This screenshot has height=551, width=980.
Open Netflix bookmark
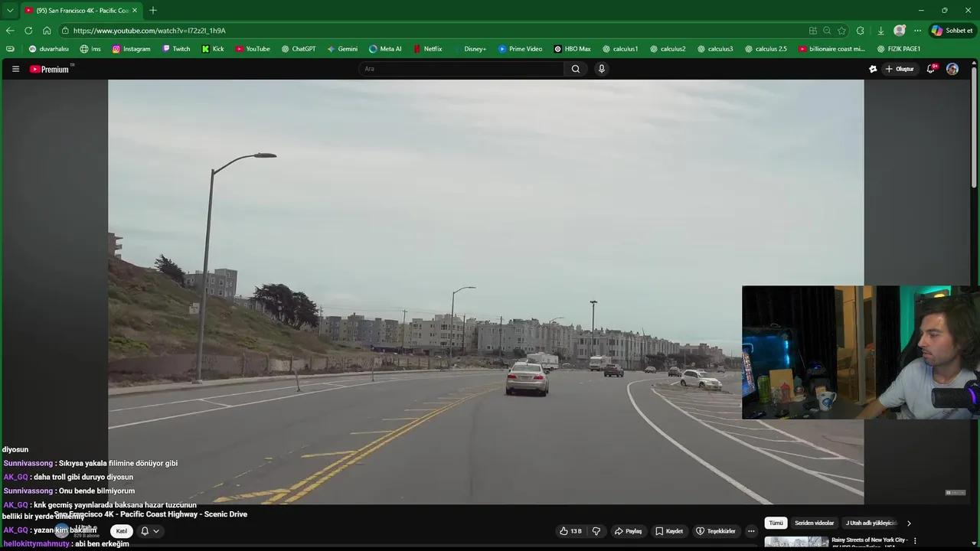pyautogui.click(x=427, y=49)
